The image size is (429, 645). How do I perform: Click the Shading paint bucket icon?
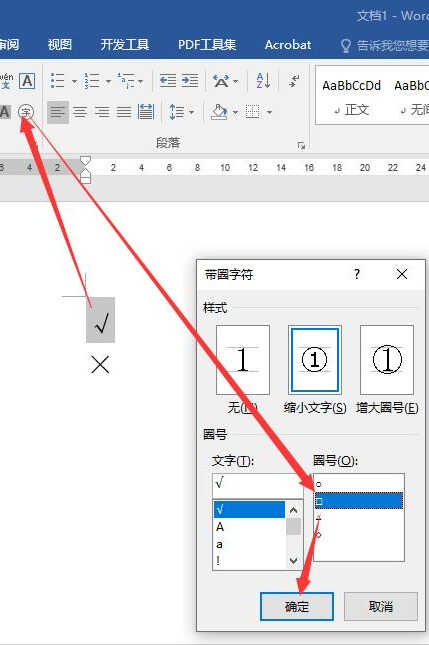point(219,112)
